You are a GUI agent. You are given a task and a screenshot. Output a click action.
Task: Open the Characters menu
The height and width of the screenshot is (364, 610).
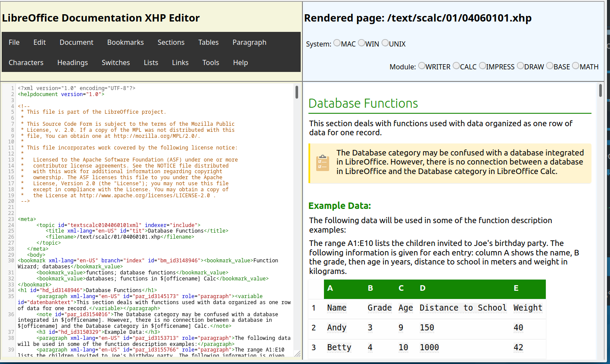point(26,62)
